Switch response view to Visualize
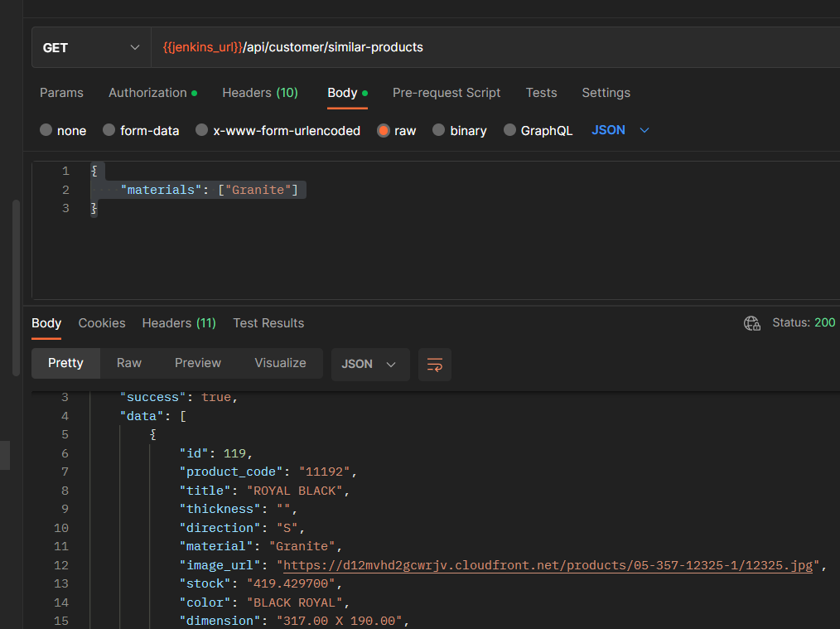 280,363
